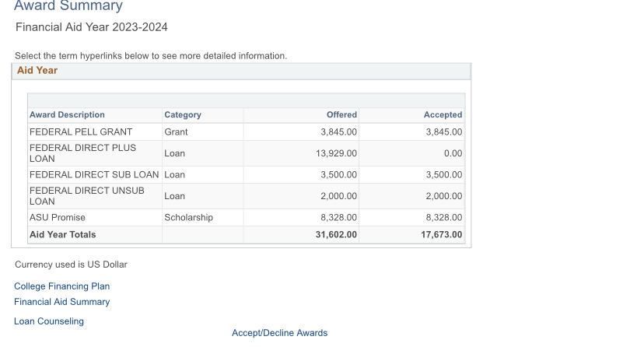The width and height of the screenshot is (644, 347).
Task: Click the Award Description column header
Action: [67, 114]
